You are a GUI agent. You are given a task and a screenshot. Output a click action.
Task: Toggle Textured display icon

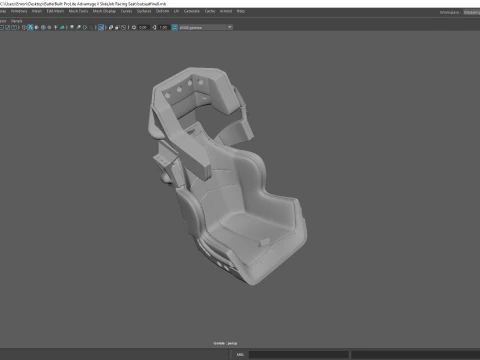pos(49,27)
